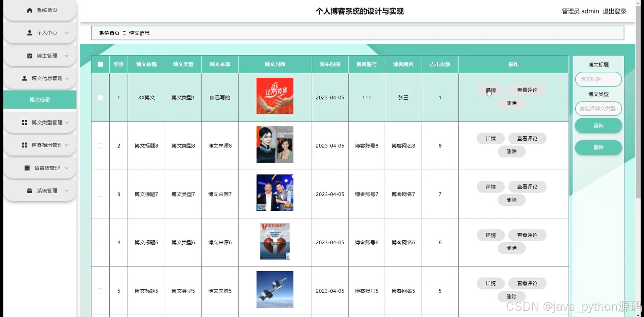This screenshot has height=317, width=644.
Task: Check the box for row 博文标题5
Action: pos(100,291)
